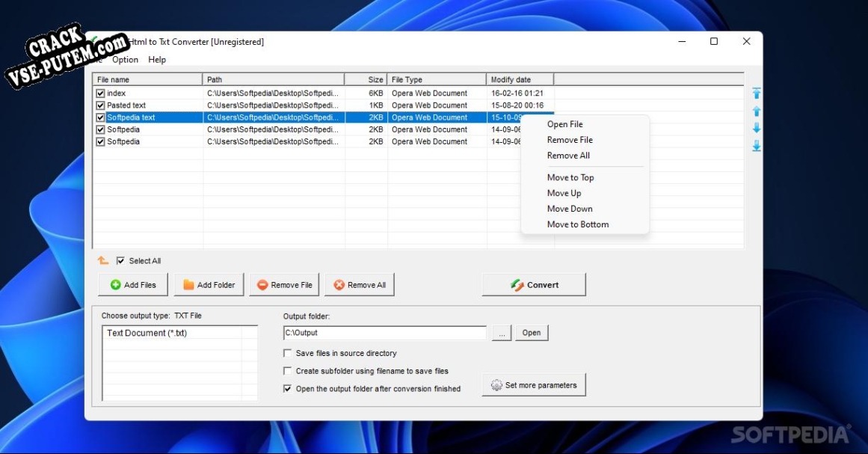Sort by File Type column header
Viewport: 868px width, 454px height.
click(x=436, y=79)
